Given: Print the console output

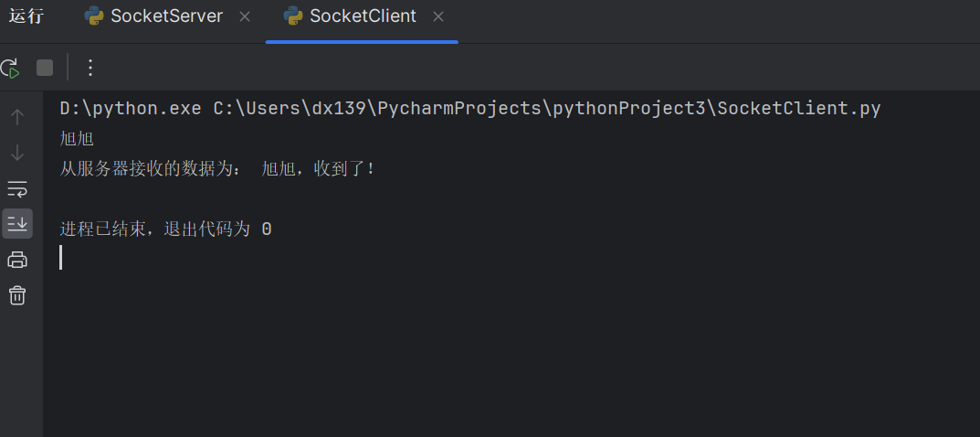Looking at the screenshot, I should pos(17,259).
